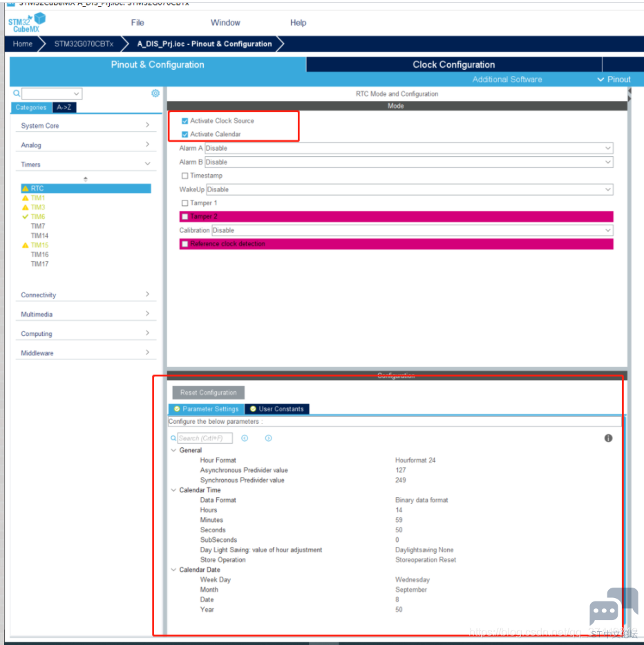Collapse the Timers category

pos(86,164)
